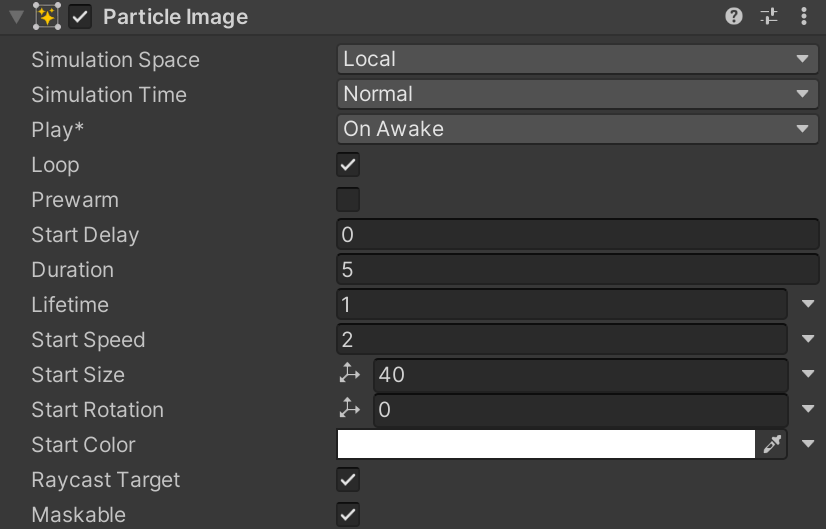Viewport: 826px width, 529px height.
Task: Click the Start Size 3D axis icon
Action: pos(349,374)
